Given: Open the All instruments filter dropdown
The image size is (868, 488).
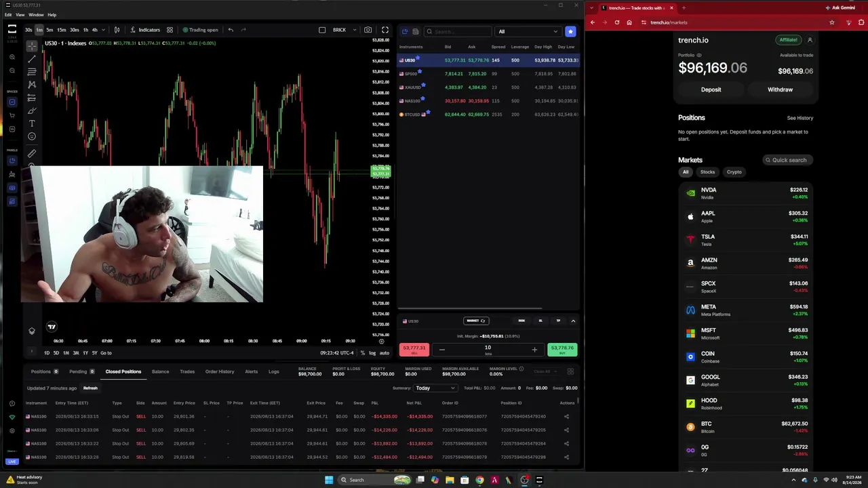Looking at the screenshot, I should coord(528,31).
